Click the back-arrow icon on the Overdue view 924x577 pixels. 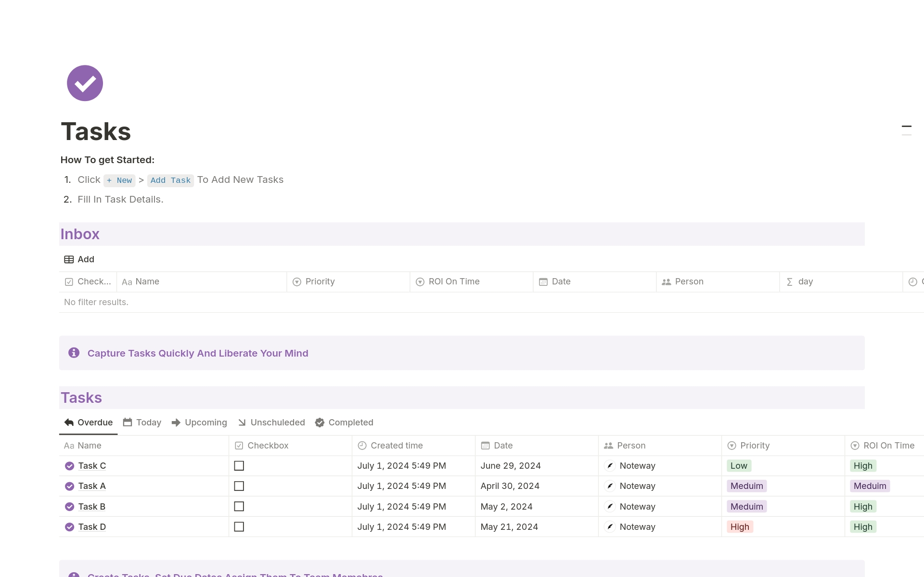tap(69, 422)
